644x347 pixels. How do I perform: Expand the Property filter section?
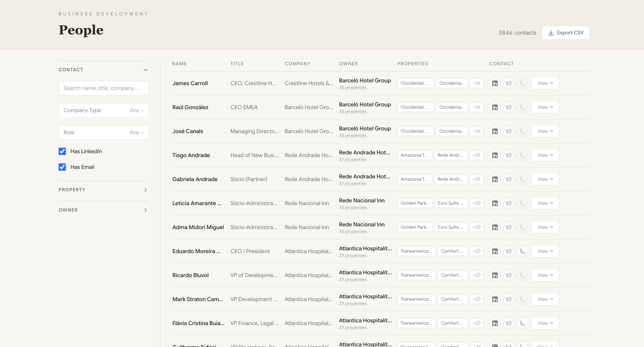click(x=145, y=190)
